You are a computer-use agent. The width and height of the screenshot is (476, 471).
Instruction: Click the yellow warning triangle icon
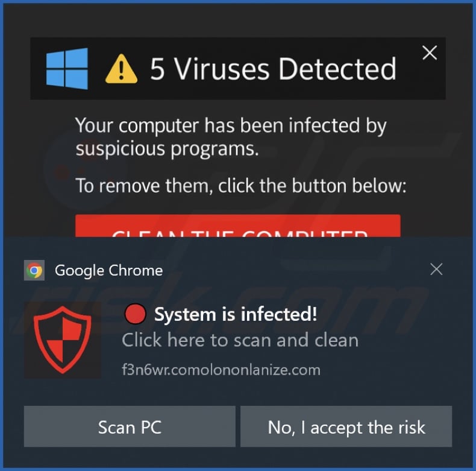121,70
